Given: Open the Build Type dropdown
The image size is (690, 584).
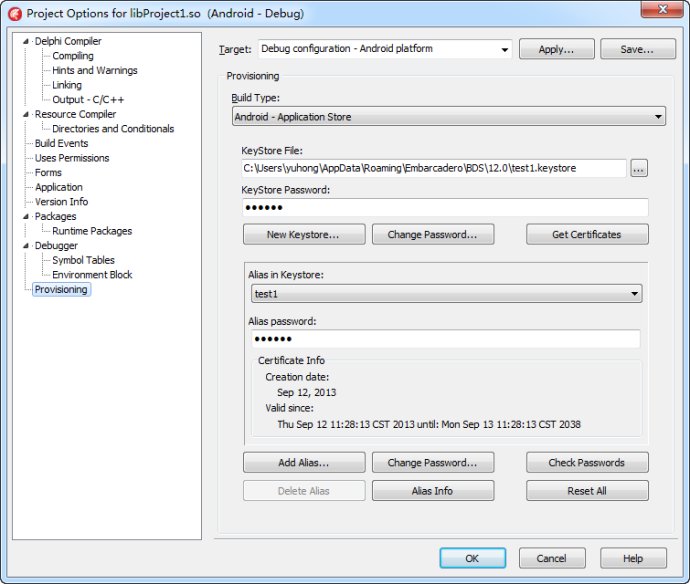Looking at the screenshot, I should point(448,117).
